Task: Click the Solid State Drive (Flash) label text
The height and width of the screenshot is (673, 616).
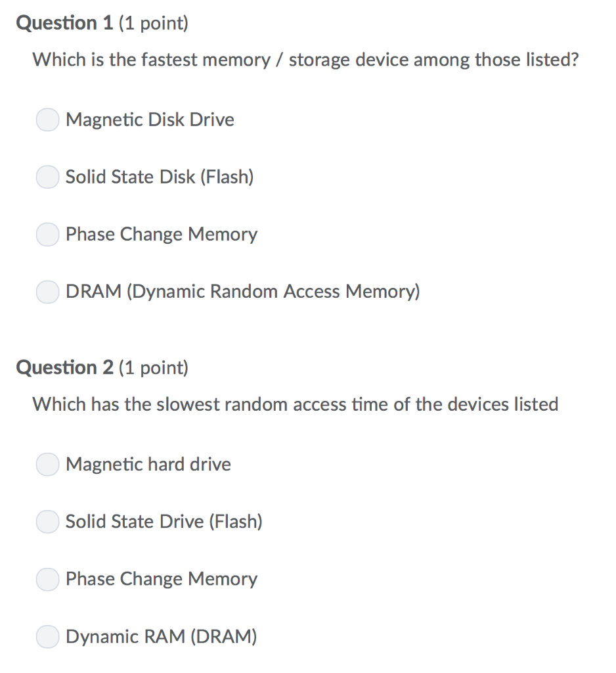Action: (164, 521)
